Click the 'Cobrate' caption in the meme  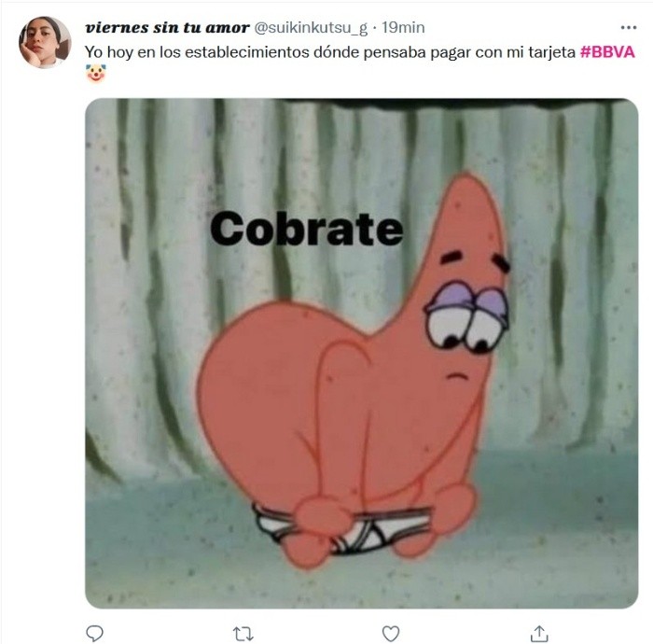tap(307, 229)
